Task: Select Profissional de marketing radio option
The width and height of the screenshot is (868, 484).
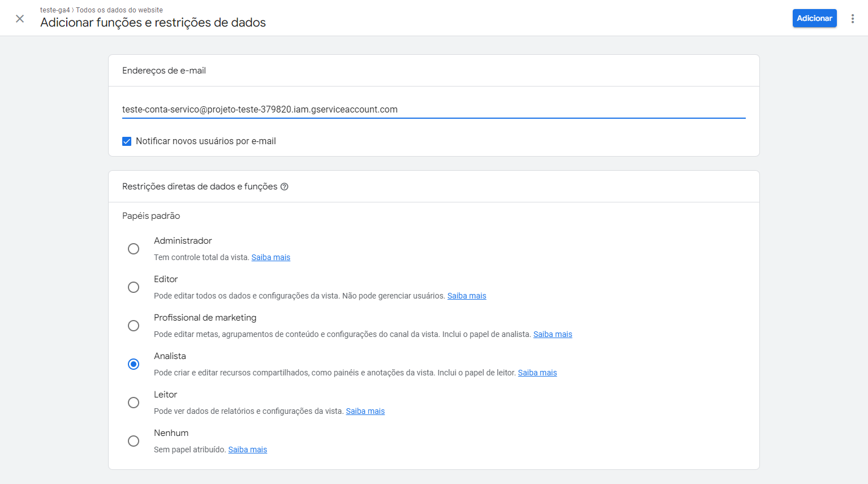Action: pos(134,326)
